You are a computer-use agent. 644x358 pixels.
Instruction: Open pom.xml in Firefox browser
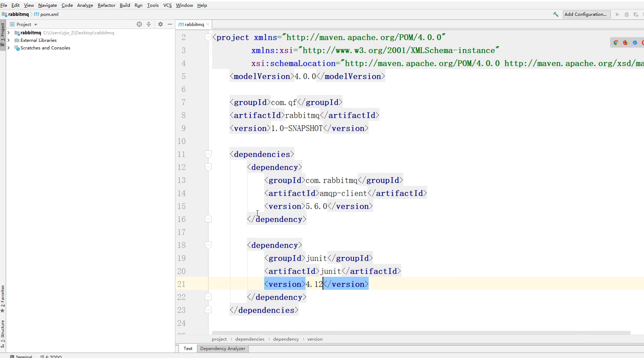point(625,43)
